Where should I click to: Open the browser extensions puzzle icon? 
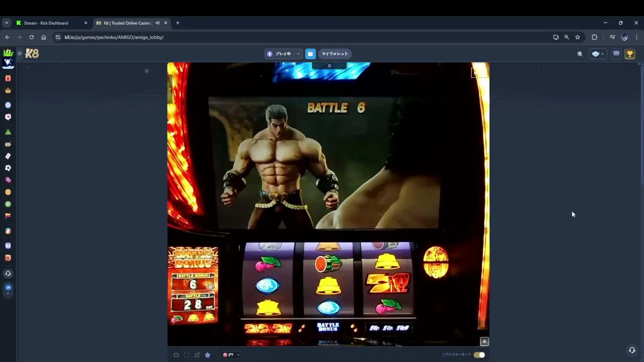coord(594,37)
